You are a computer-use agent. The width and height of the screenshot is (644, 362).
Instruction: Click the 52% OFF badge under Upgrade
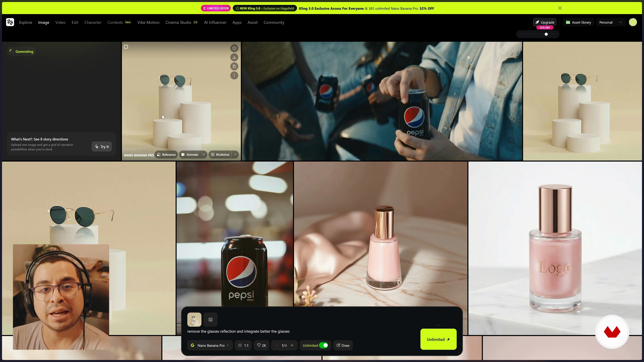[545, 27]
